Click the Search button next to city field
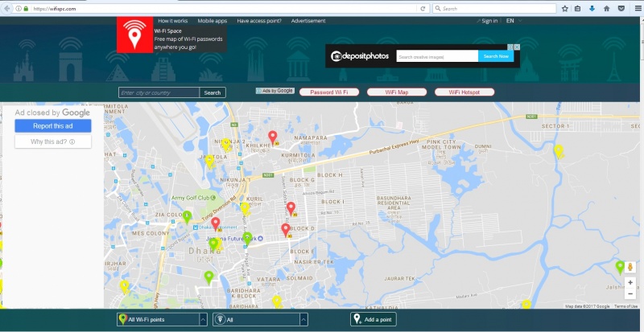 click(213, 92)
